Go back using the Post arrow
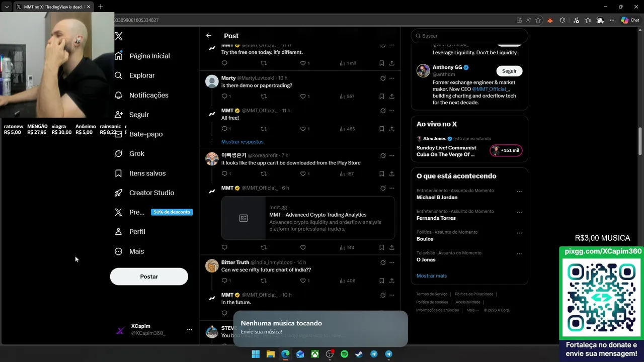644x362 pixels. pos(209,36)
